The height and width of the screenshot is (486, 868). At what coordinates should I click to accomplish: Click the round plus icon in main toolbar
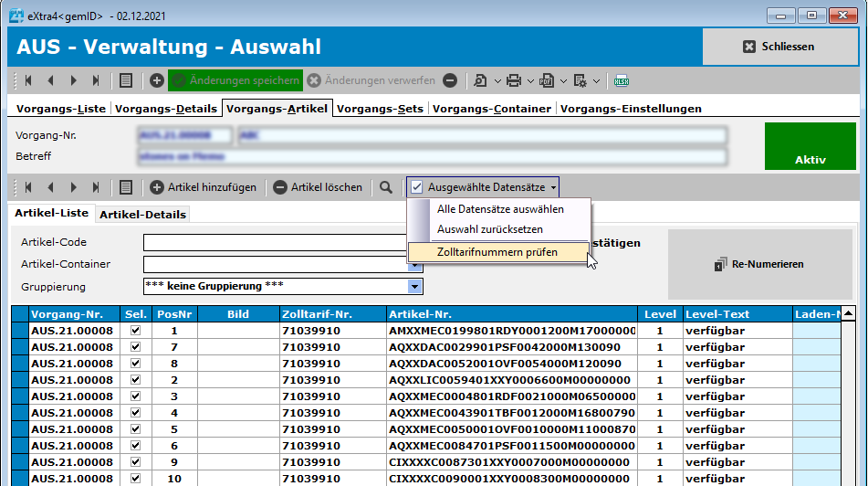pyautogui.click(x=157, y=80)
